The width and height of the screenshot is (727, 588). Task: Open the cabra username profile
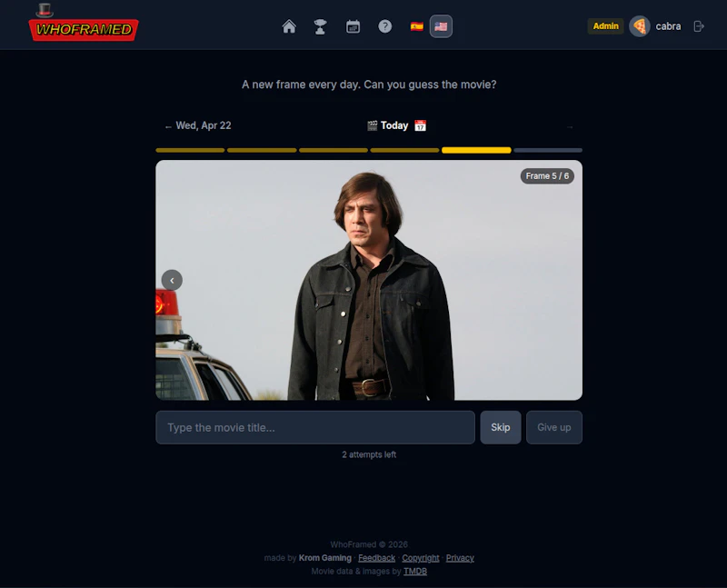click(668, 26)
